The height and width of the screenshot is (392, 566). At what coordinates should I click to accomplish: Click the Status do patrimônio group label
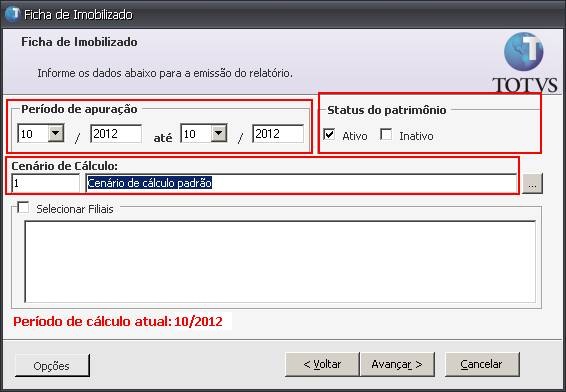387,110
